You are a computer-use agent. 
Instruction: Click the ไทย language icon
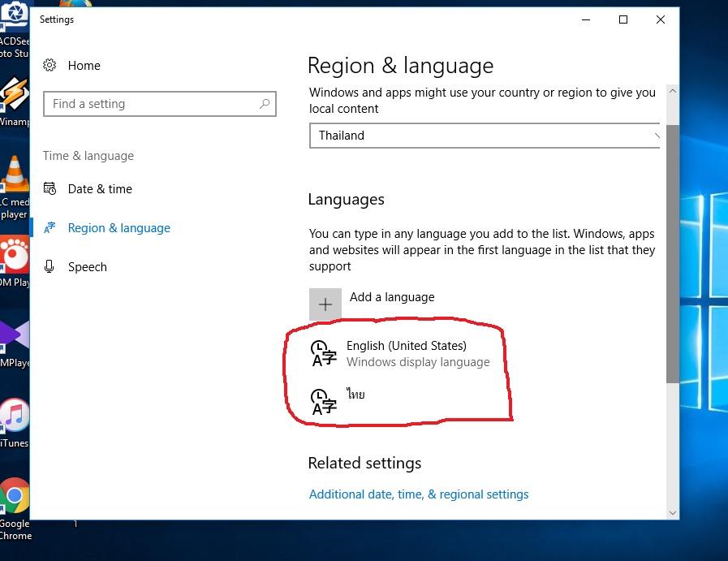point(324,402)
